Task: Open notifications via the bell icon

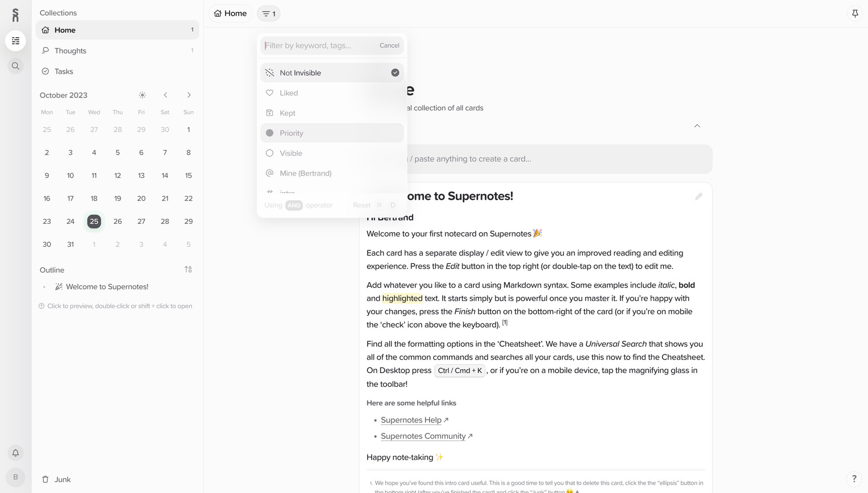Action: tap(15, 453)
